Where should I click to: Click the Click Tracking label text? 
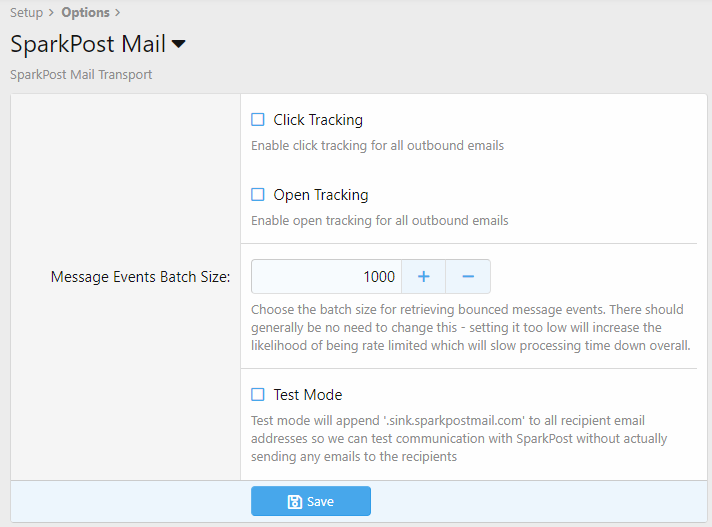click(x=317, y=120)
